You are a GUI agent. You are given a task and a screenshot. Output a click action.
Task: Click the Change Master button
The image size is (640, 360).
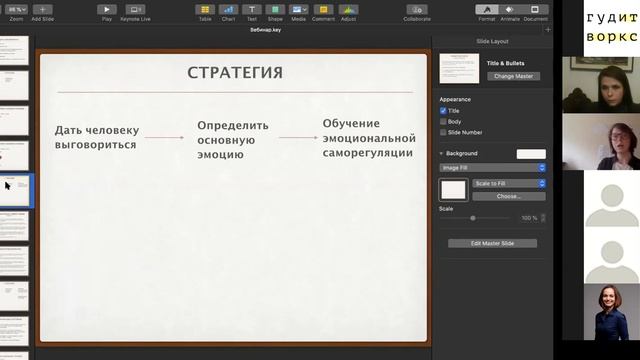513,76
